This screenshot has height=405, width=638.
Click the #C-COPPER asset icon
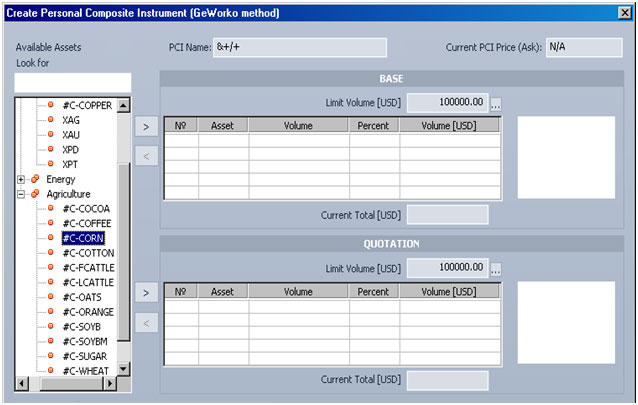[x=51, y=105]
